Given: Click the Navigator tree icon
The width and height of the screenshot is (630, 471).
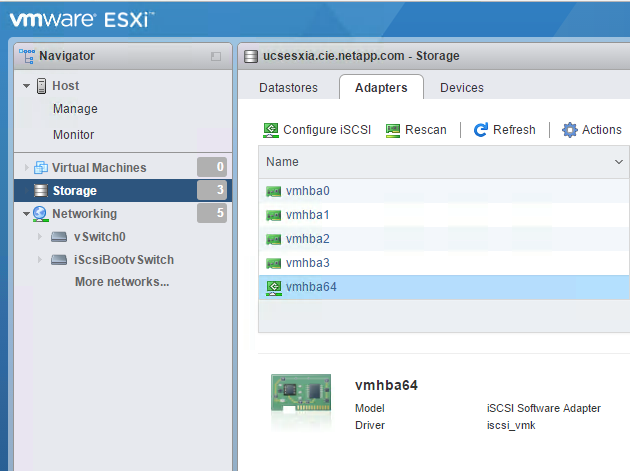Looking at the screenshot, I should (27, 56).
